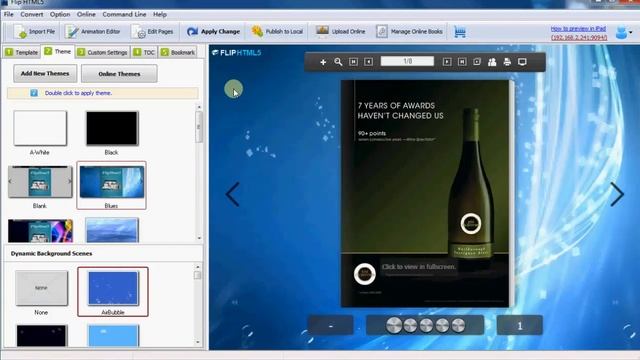Click the shopping cart icon
This screenshot has width=640, height=360.
[x=460, y=32]
